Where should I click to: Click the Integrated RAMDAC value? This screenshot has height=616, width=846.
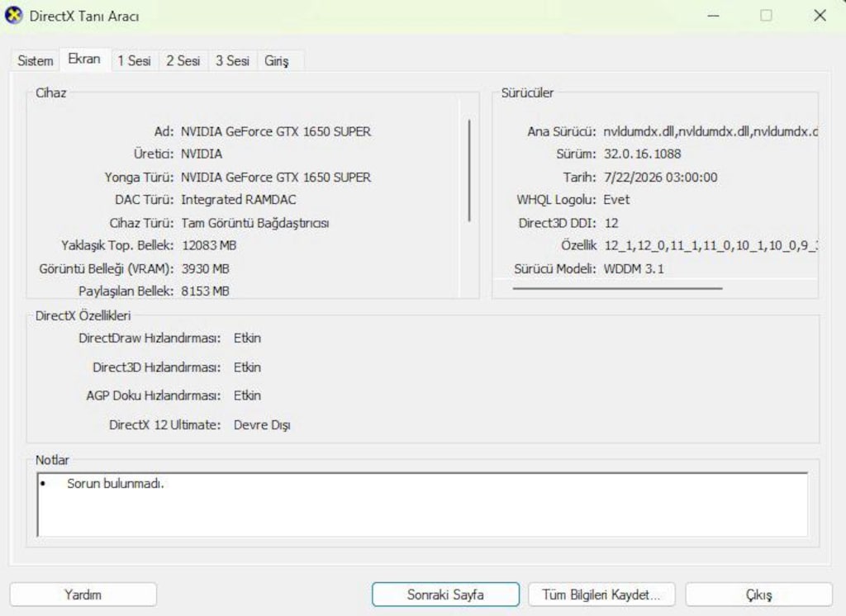tap(239, 200)
